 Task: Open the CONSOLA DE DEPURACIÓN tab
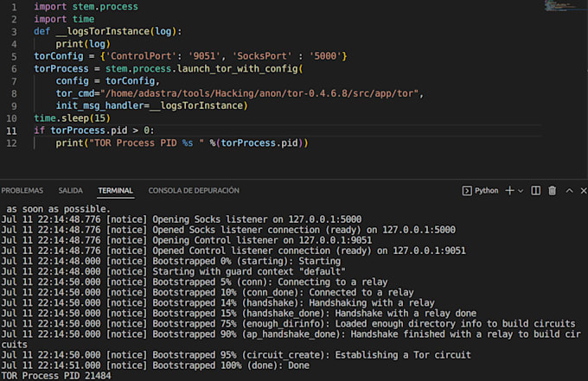pos(194,190)
